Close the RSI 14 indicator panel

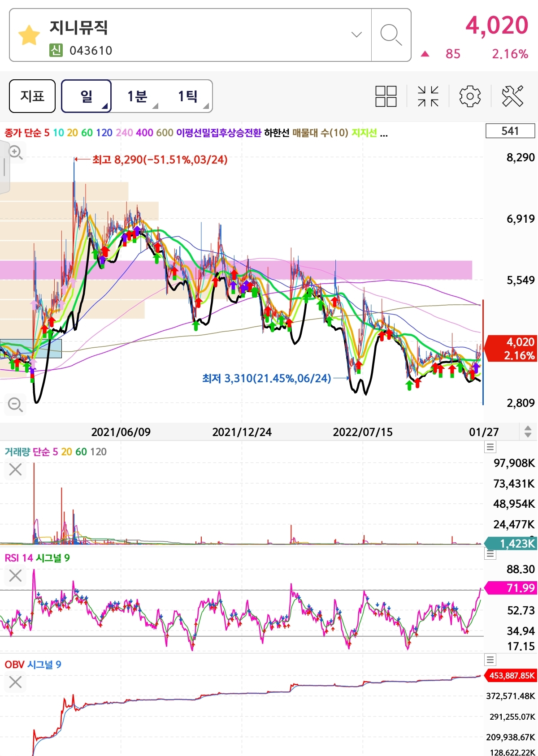tap(15, 575)
